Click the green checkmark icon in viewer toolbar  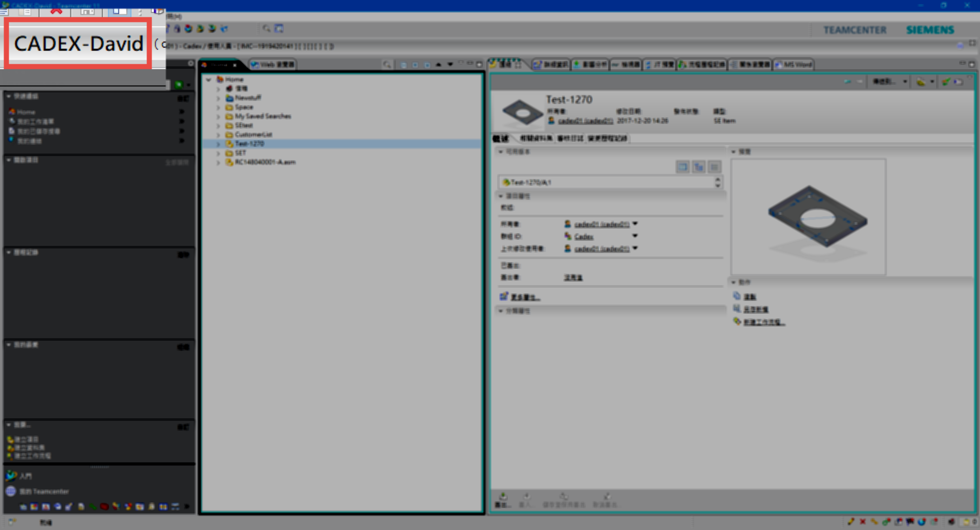(x=946, y=82)
